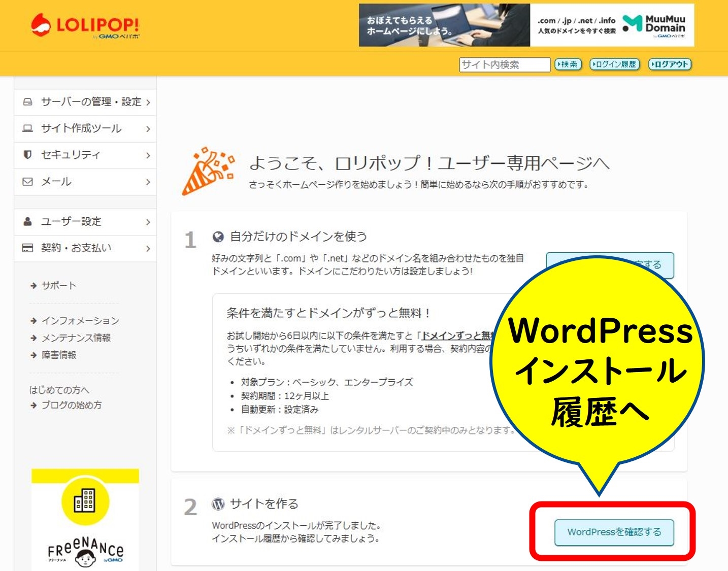Open ユーザー設定 menu
The height and width of the screenshot is (571, 728).
tap(85, 222)
